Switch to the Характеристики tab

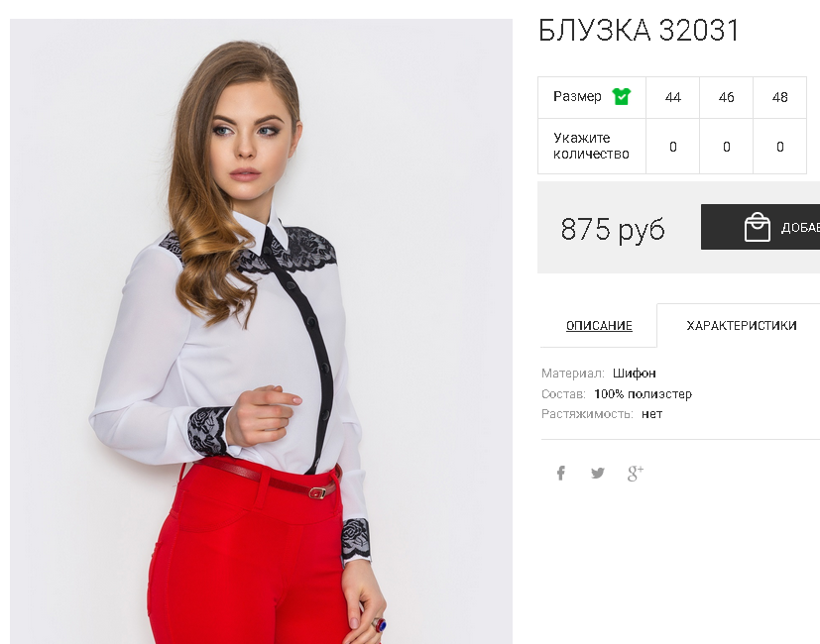(x=741, y=326)
